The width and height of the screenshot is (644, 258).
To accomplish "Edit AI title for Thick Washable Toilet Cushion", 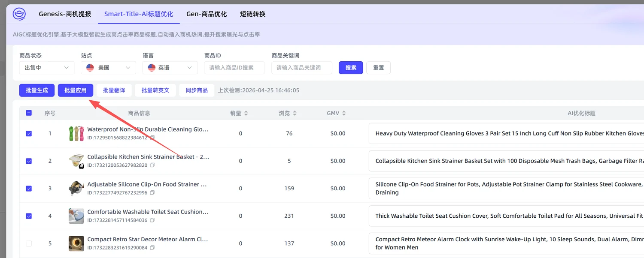I will coord(506,216).
